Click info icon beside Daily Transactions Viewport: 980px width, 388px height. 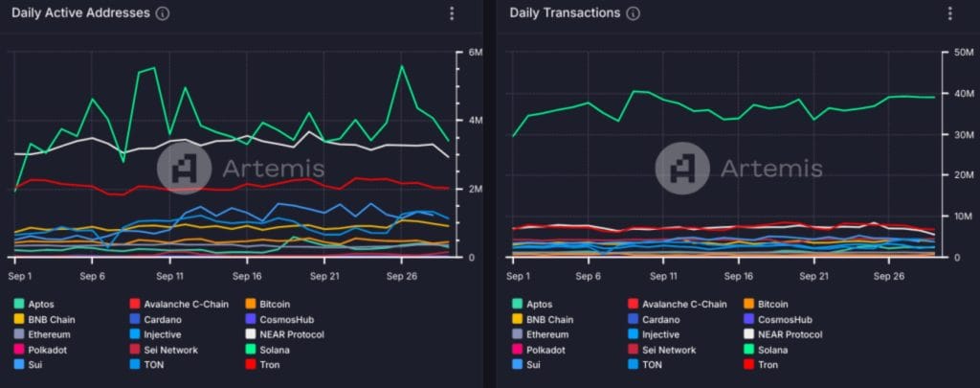coord(634,13)
